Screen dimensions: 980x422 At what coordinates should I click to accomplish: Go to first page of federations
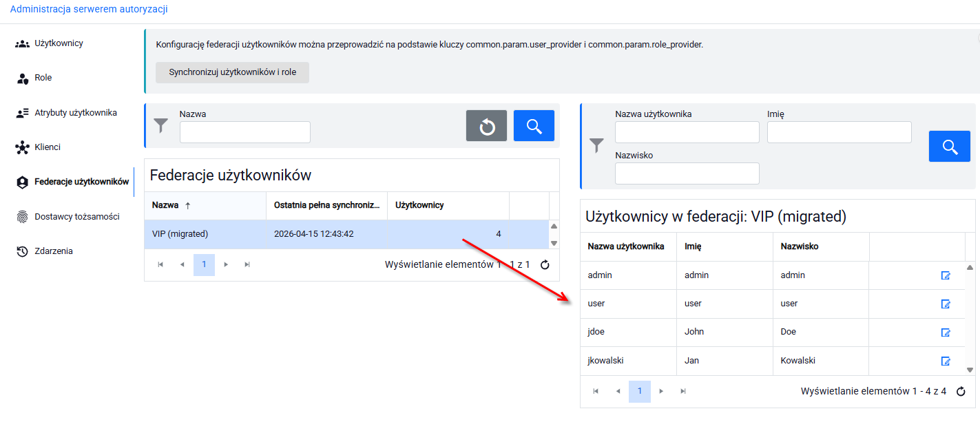click(x=160, y=265)
